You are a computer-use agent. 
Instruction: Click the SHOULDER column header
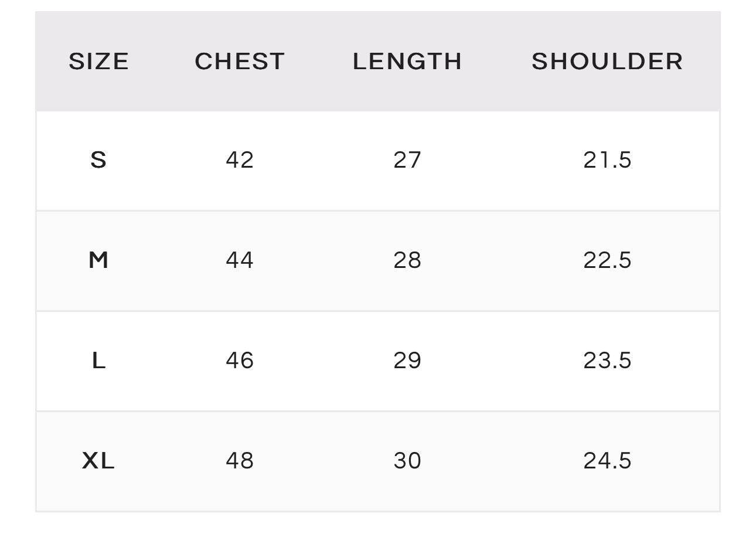tap(607, 62)
